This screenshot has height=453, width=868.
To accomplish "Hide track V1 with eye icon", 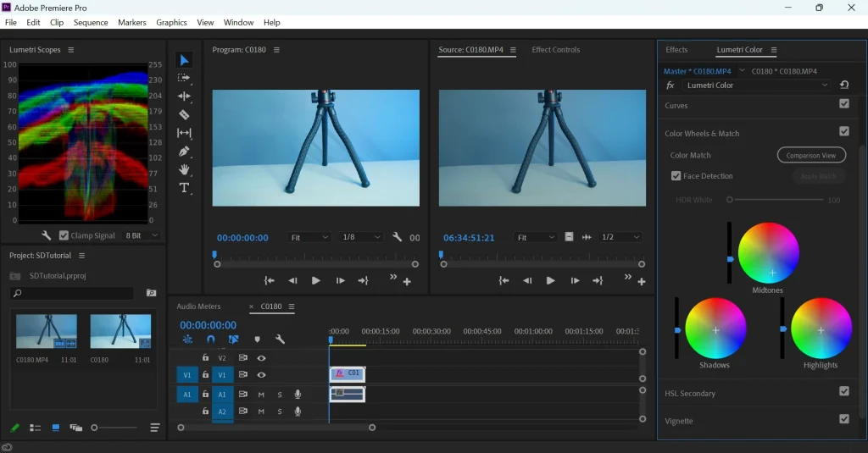I will coord(261,374).
